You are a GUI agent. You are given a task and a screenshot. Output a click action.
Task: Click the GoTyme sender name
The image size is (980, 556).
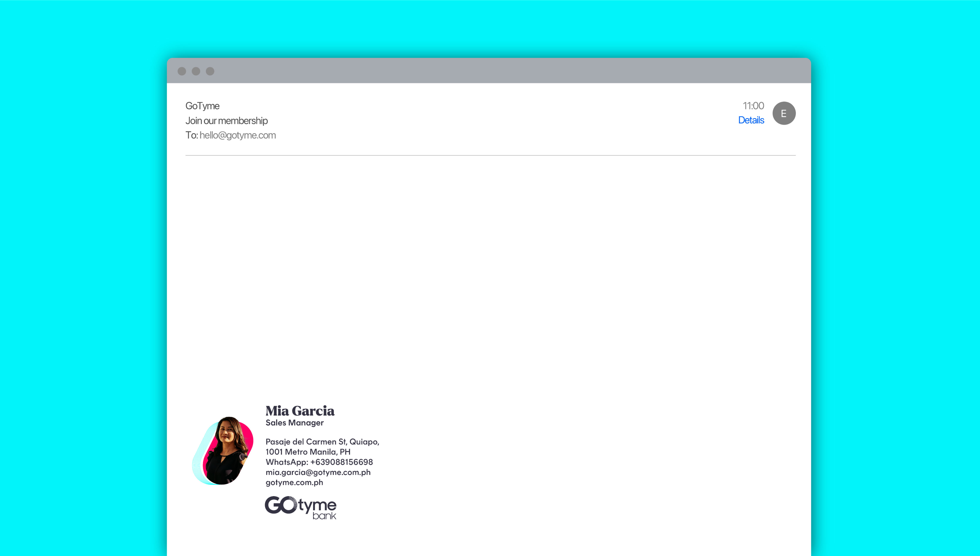point(202,106)
